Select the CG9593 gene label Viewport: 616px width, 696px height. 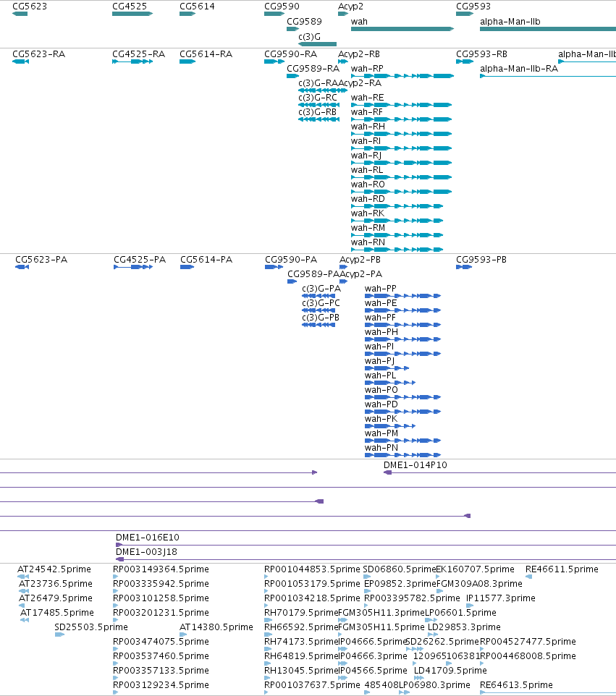(473, 7)
